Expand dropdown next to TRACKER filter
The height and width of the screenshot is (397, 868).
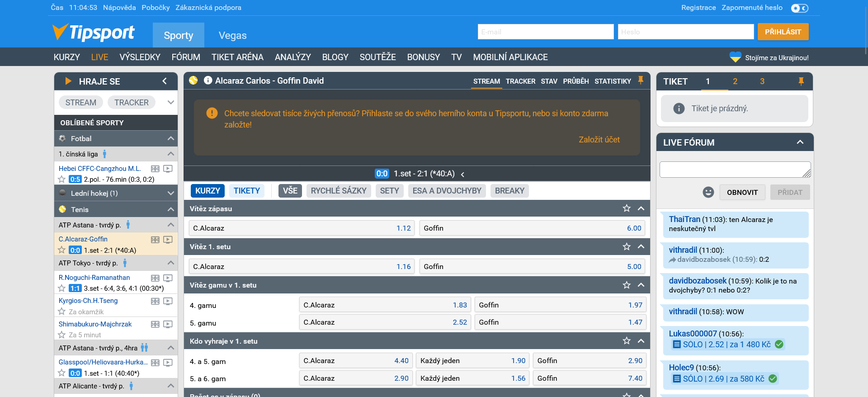click(170, 102)
